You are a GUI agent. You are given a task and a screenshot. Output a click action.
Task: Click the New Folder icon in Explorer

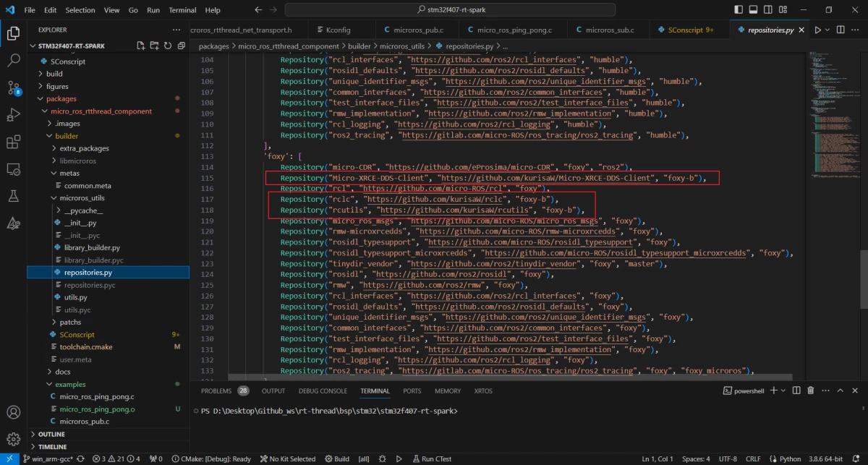pyautogui.click(x=154, y=46)
